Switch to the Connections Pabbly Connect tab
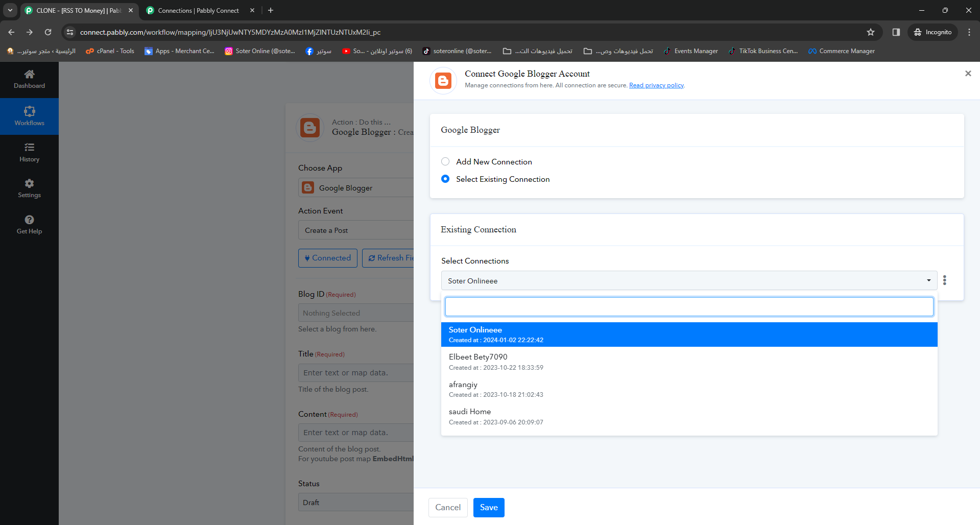This screenshot has height=525, width=980. [x=200, y=10]
